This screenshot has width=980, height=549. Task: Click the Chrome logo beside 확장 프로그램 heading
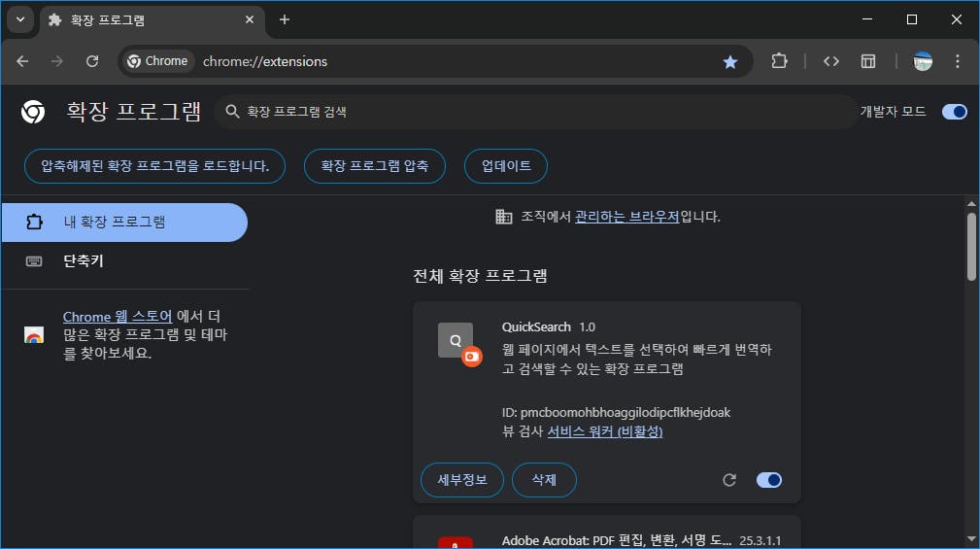pyautogui.click(x=32, y=112)
